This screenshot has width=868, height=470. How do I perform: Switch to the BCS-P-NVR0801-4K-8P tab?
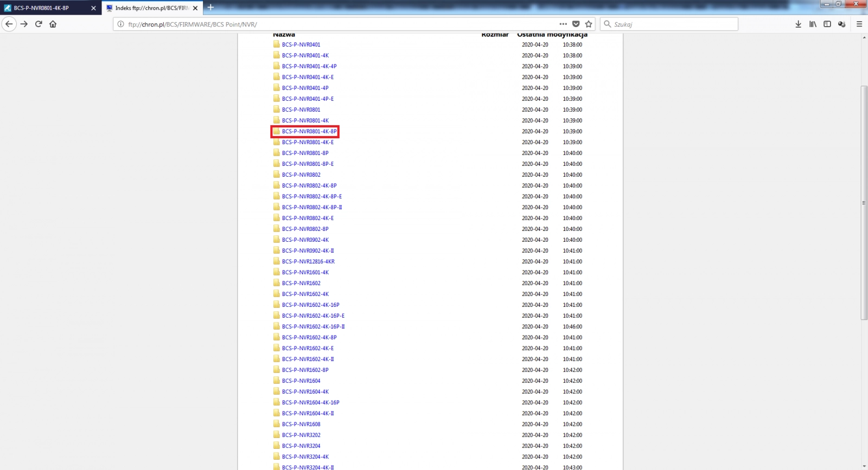click(x=50, y=8)
